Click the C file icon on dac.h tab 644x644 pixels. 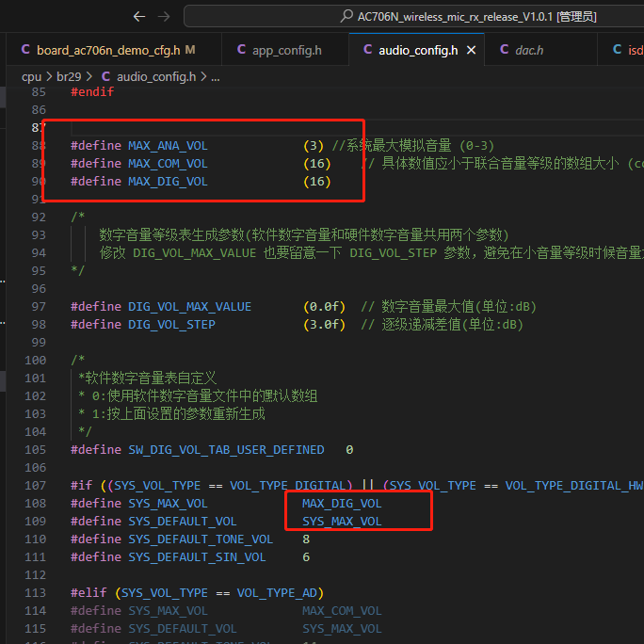pos(504,50)
